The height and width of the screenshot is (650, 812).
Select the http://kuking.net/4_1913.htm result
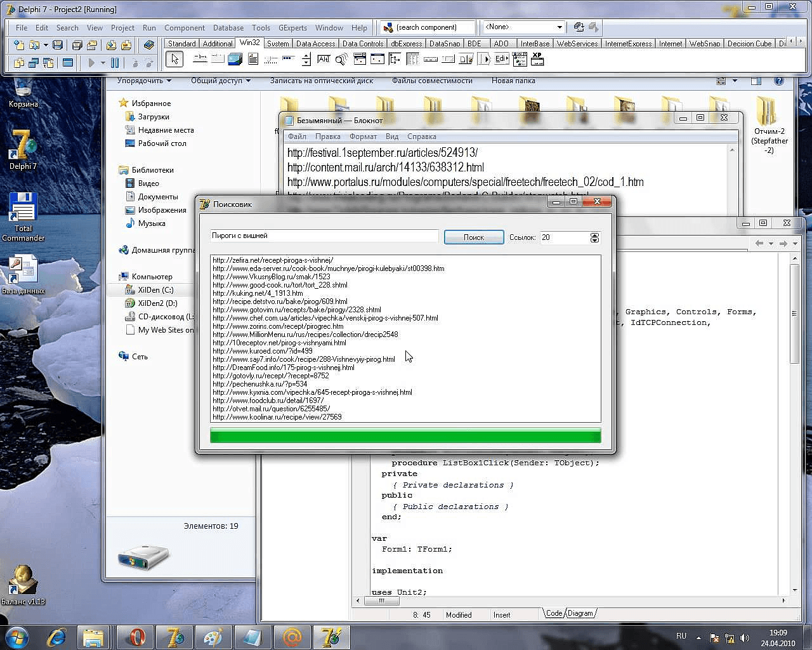coord(258,293)
